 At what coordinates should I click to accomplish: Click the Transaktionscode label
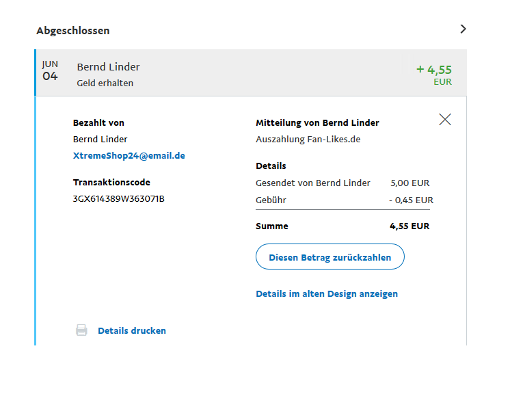point(111,183)
